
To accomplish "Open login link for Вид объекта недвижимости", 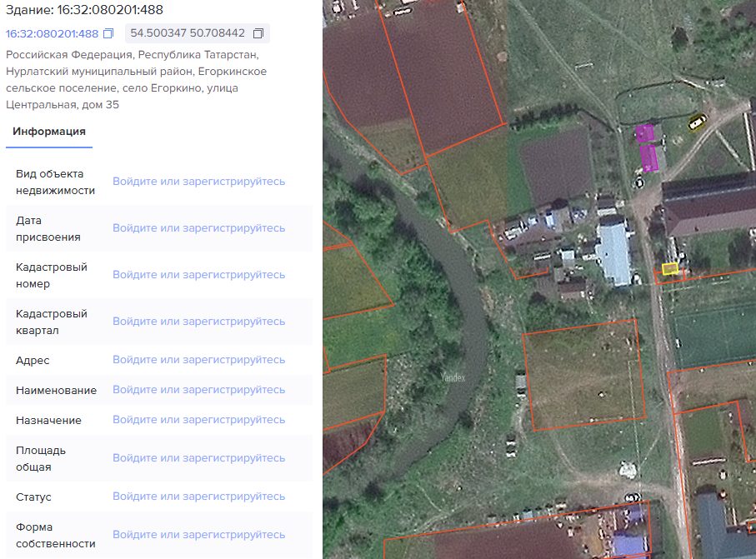I will click(198, 182).
